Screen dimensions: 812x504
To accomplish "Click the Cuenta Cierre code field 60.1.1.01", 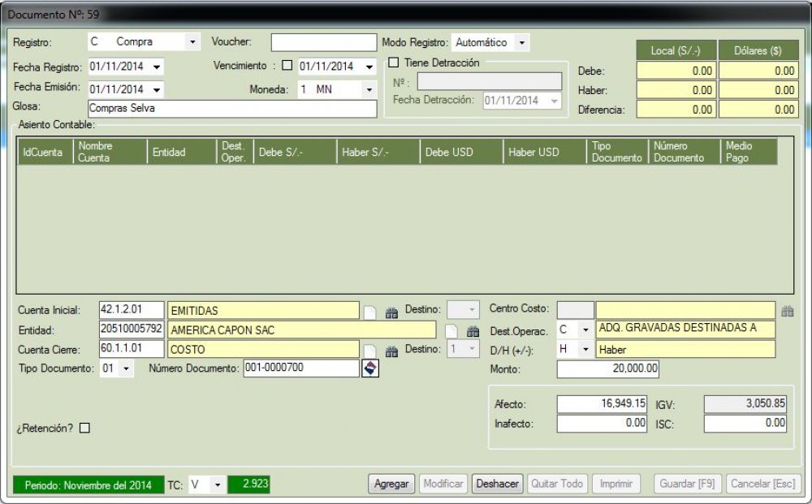I will 132,349.
